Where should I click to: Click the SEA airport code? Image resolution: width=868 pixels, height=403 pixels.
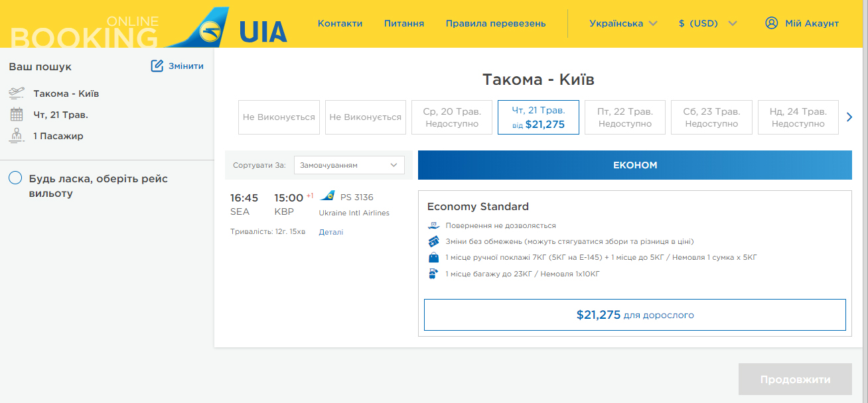(x=240, y=211)
